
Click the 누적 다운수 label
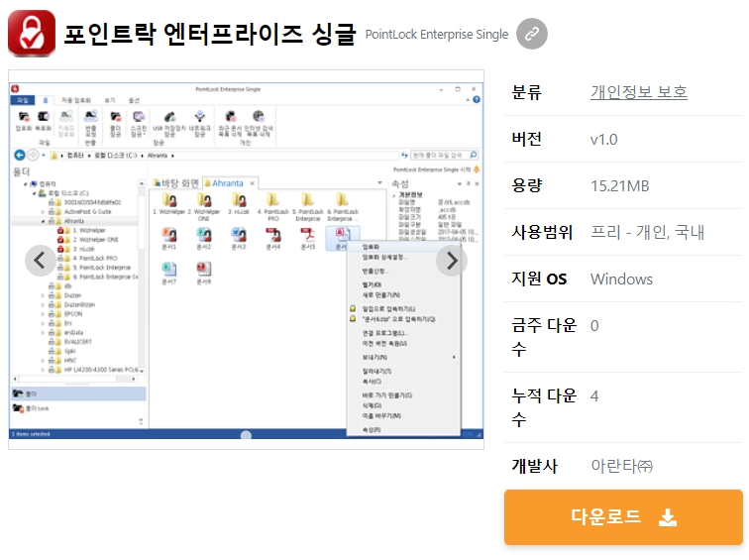click(x=544, y=407)
